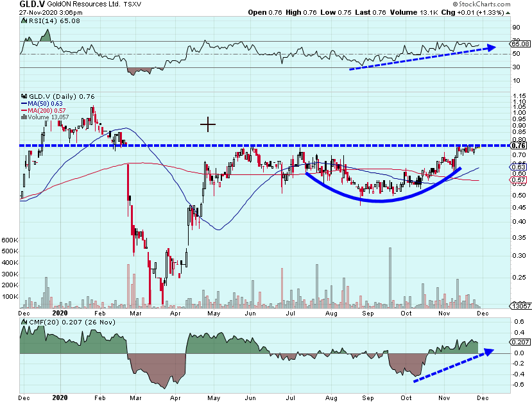Click the GLD.V (Daily) 0.76 legend label

click(62, 97)
